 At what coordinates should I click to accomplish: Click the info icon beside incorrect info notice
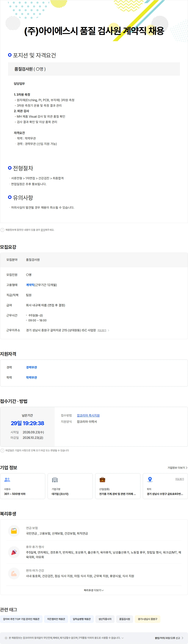[2, 230]
